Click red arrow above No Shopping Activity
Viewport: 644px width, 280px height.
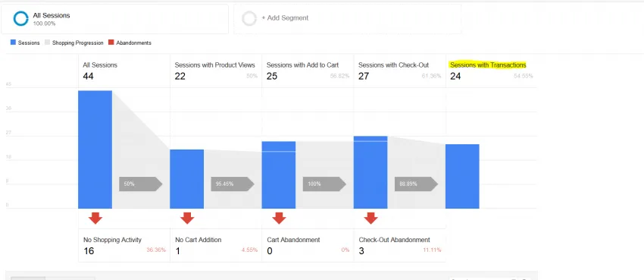pyautogui.click(x=95, y=219)
